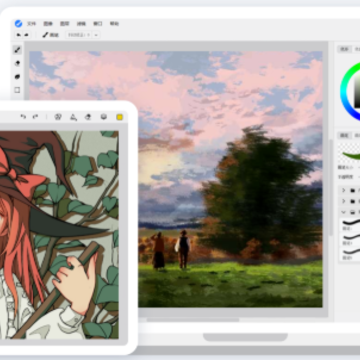This screenshot has height=360, width=360.
Task: Open the 文件 (File) menu
Action: point(31,24)
